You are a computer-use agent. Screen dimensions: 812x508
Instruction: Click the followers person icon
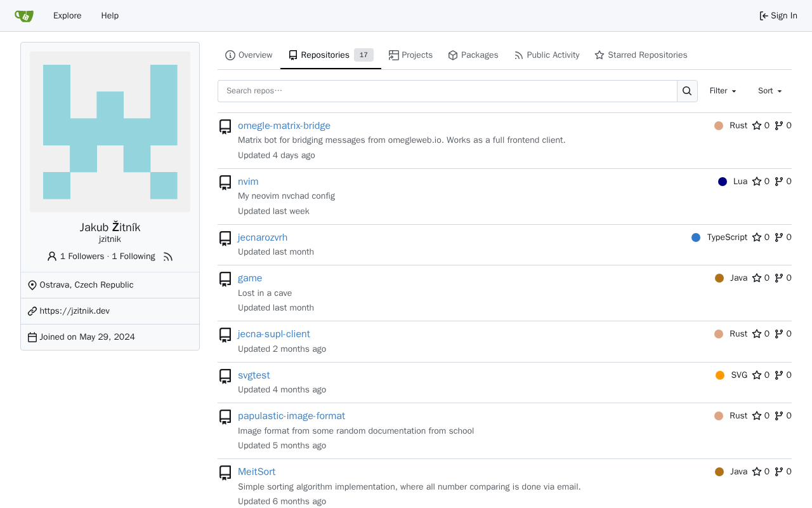[x=52, y=257]
